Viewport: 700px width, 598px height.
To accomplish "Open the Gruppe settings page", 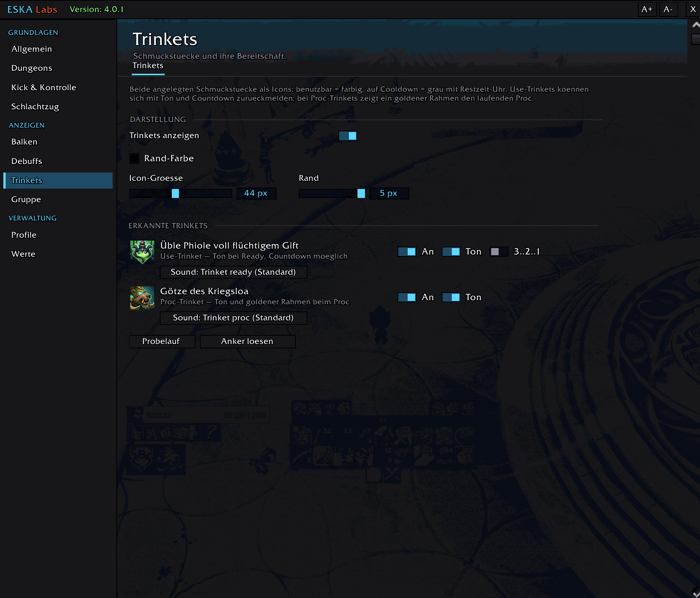I will (x=58, y=199).
